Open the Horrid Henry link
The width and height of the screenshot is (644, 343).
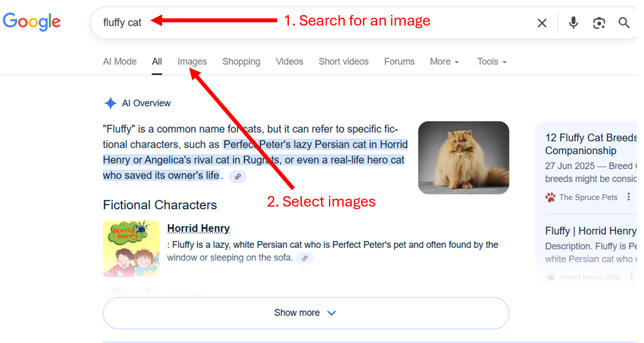[198, 228]
